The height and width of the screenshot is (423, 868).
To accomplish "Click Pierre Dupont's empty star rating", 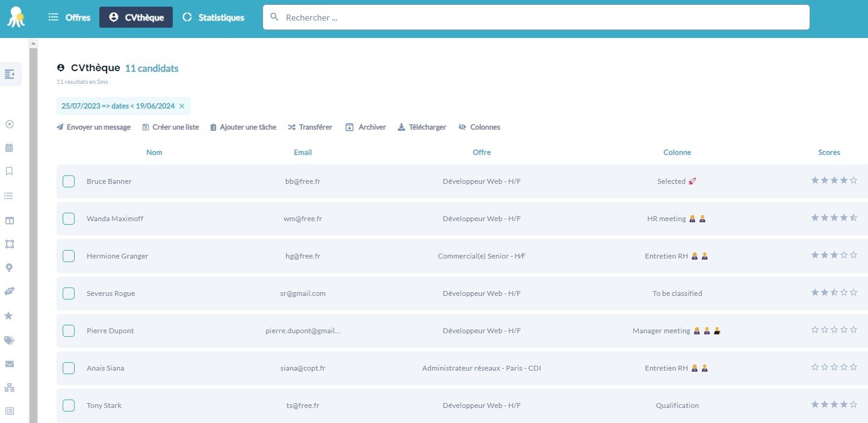I will click(x=834, y=330).
